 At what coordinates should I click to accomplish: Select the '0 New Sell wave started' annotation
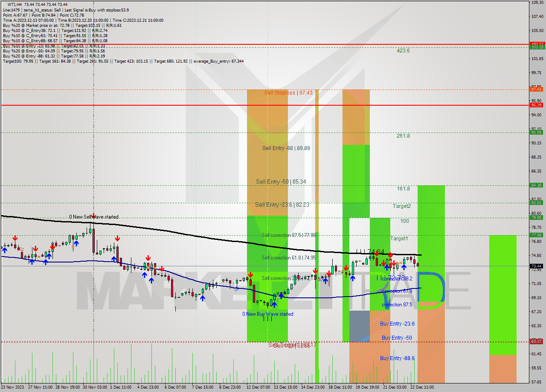[94, 217]
